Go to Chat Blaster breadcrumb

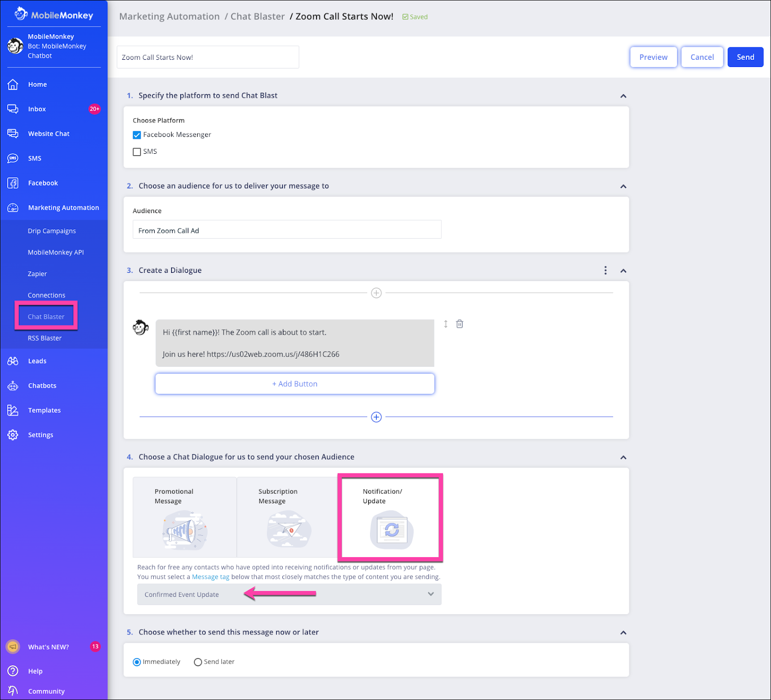257,16
